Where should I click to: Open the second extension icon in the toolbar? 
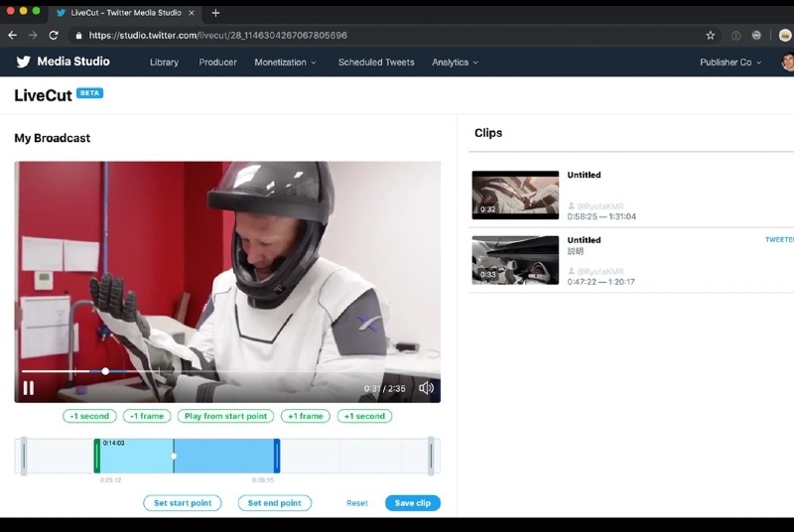tap(756, 36)
